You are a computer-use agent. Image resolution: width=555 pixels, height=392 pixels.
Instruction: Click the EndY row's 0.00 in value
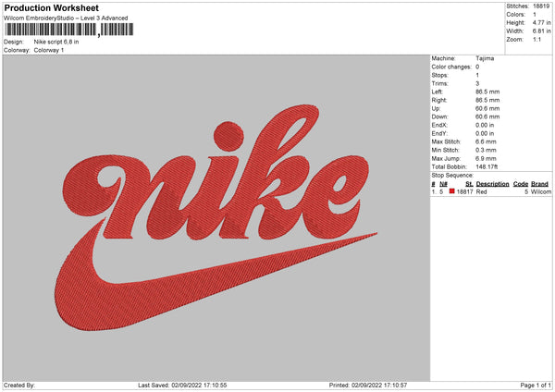(485, 133)
